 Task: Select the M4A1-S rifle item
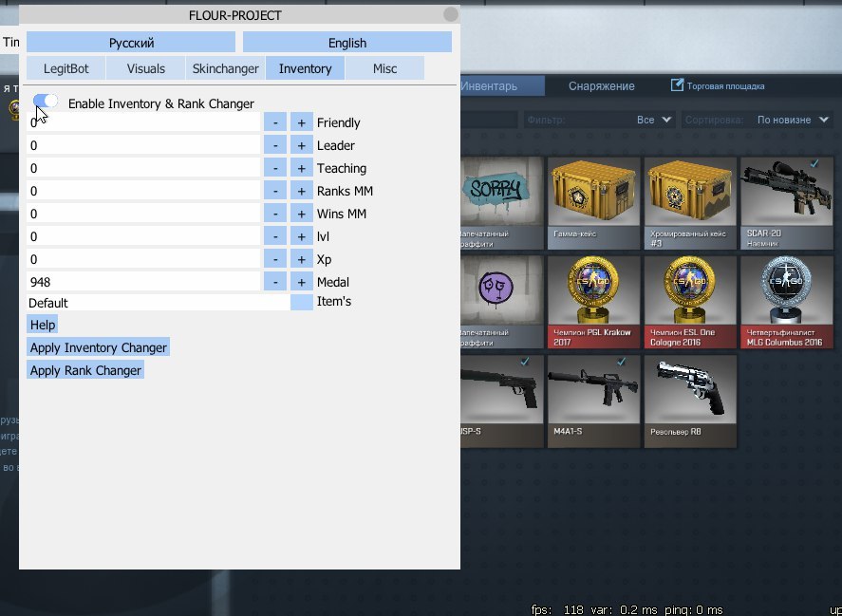point(593,401)
